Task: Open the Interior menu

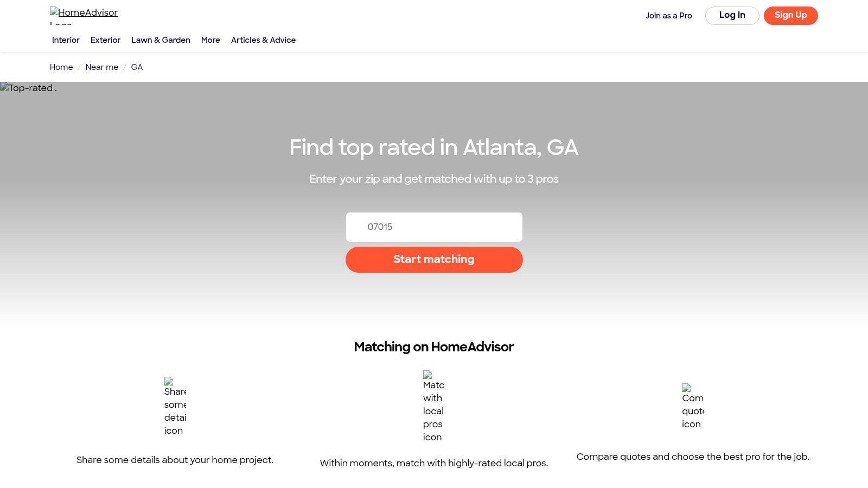Action: click(x=65, y=40)
